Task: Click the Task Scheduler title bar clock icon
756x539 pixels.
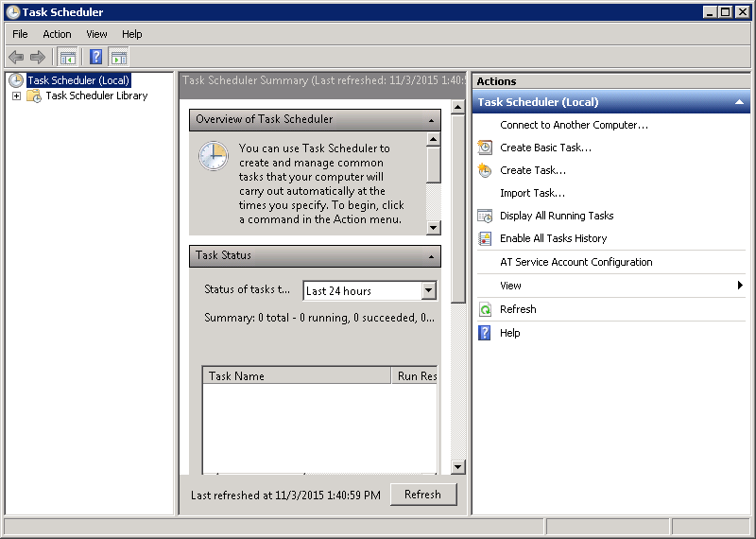Action: pos(13,12)
